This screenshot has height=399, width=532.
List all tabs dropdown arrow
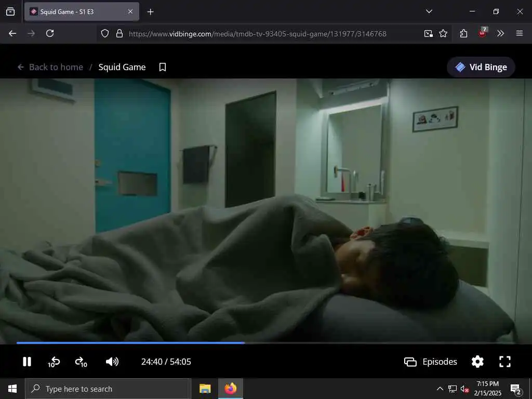coord(429,11)
